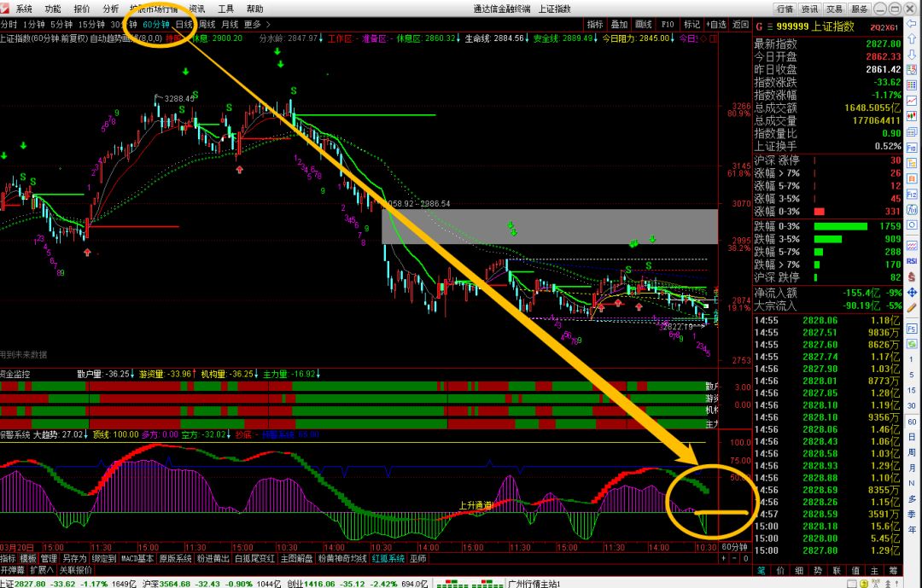Screen dimensions: 922x588
Task: Click the 交易 button in title bar
Action: 834,9
